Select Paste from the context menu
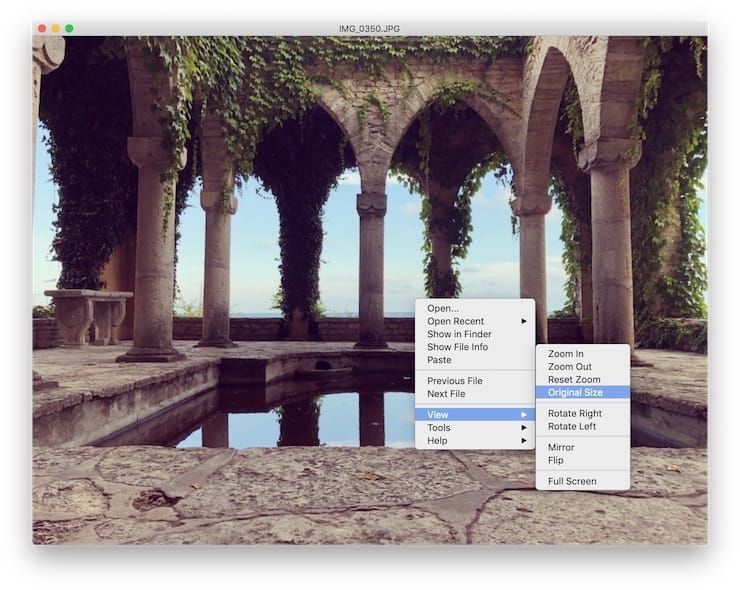 coord(475,360)
